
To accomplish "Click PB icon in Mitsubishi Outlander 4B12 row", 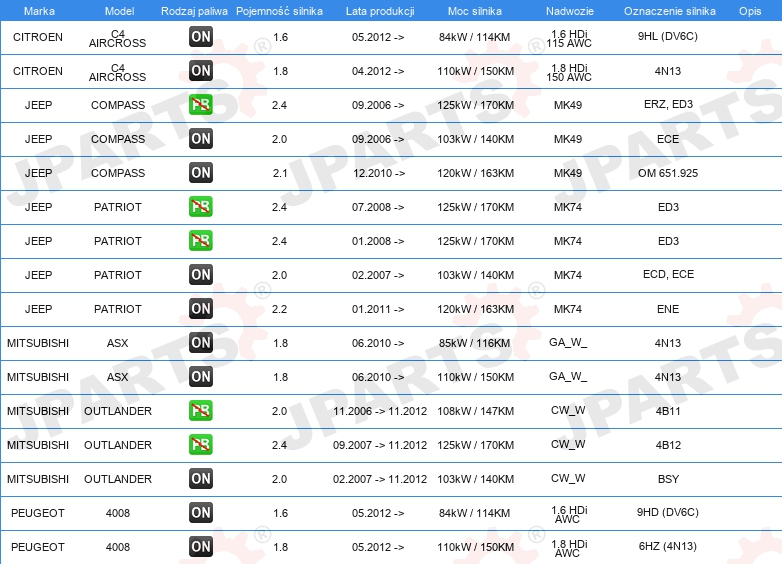I will 201,444.
